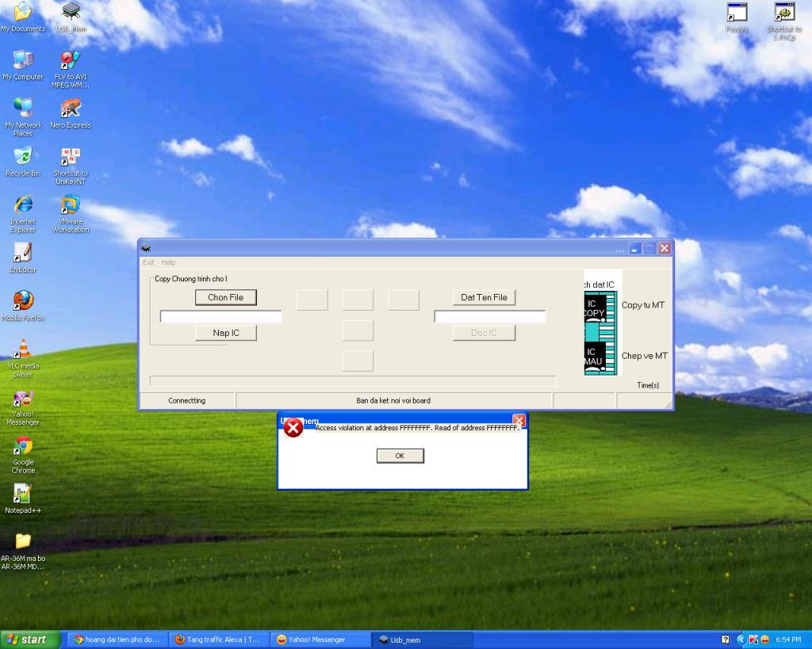
Task: Click the 'Ban da ket noi voi board' status
Action: click(x=393, y=401)
